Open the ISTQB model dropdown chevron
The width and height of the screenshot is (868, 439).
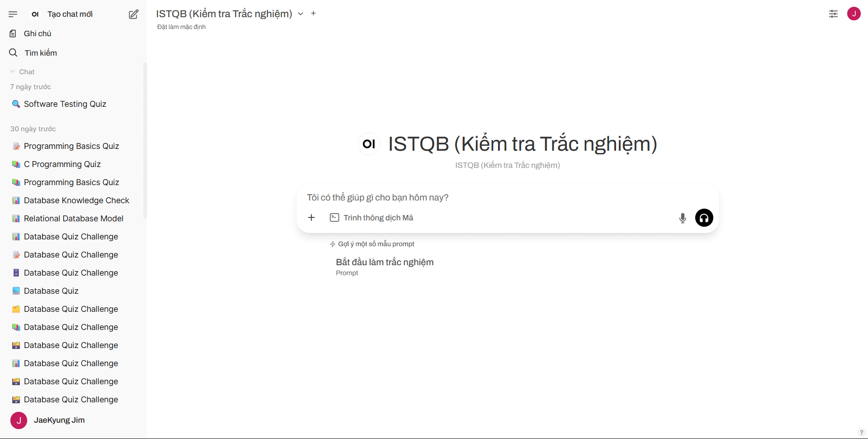coord(301,14)
